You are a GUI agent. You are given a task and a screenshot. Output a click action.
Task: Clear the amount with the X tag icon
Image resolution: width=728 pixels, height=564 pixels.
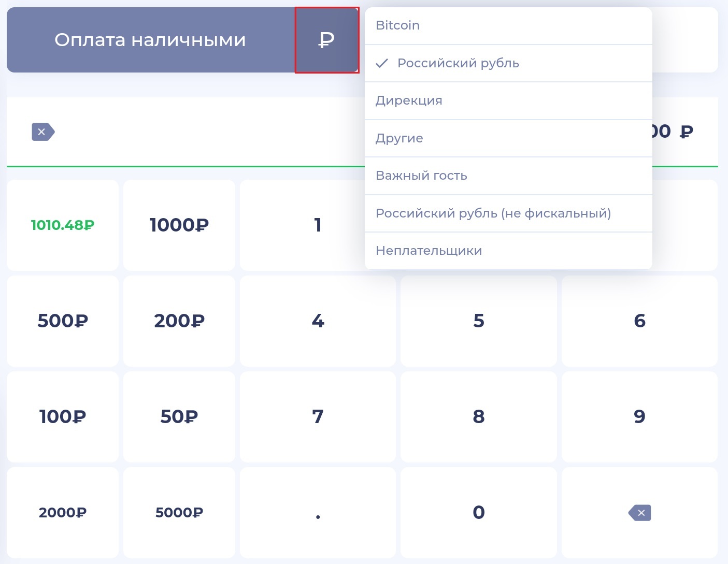[x=42, y=132]
